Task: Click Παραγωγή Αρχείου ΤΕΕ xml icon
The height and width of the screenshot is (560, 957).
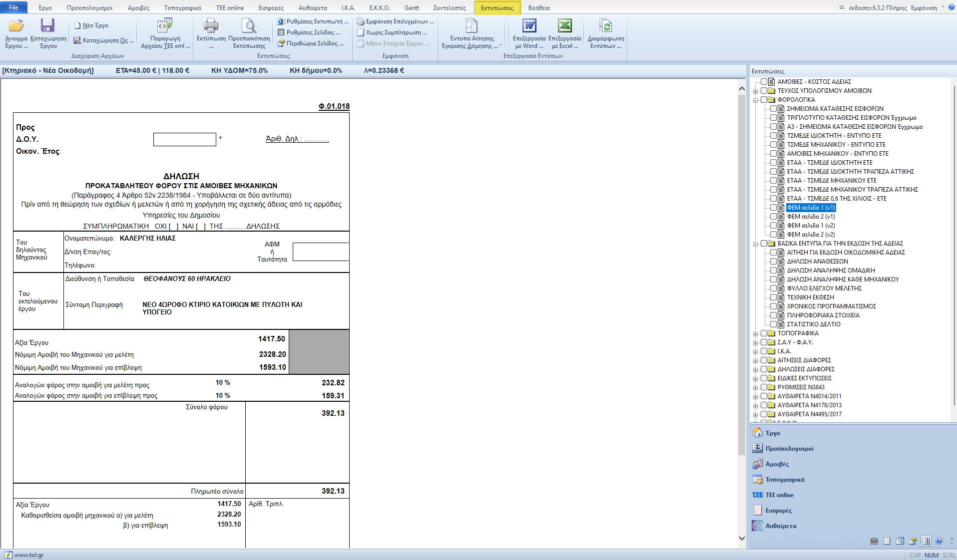Action: coord(165,26)
